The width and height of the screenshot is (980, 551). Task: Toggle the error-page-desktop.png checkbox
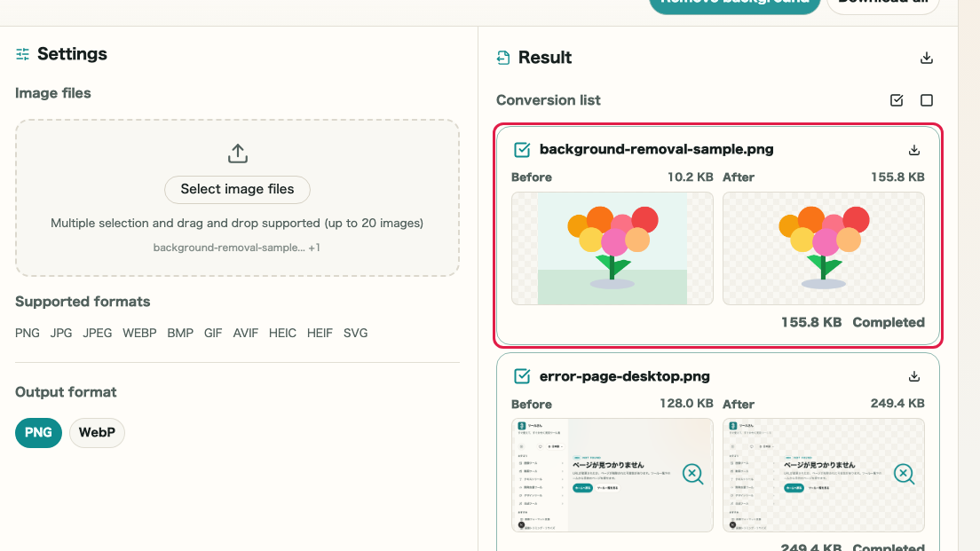(x=522, y=376)
